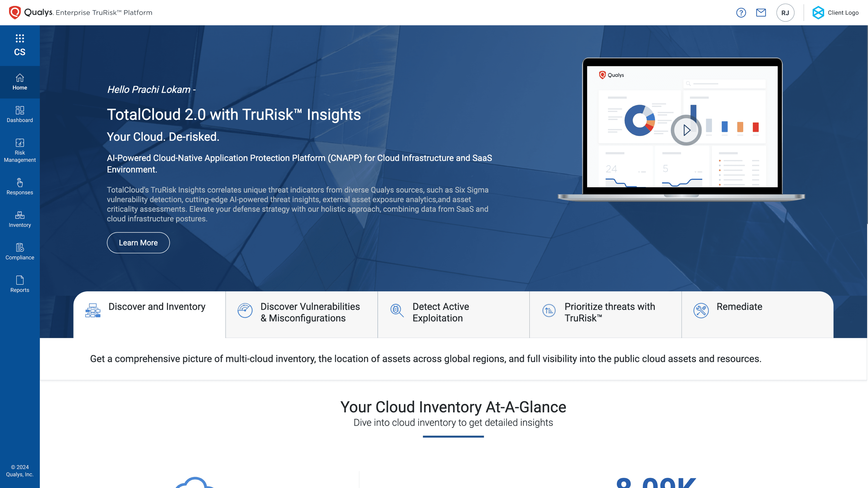Image resolution: width=868 pixels, height=488 pixels.
Task: Click 'Dive into cloud inventory' subtitle
Action: (453, 423)
